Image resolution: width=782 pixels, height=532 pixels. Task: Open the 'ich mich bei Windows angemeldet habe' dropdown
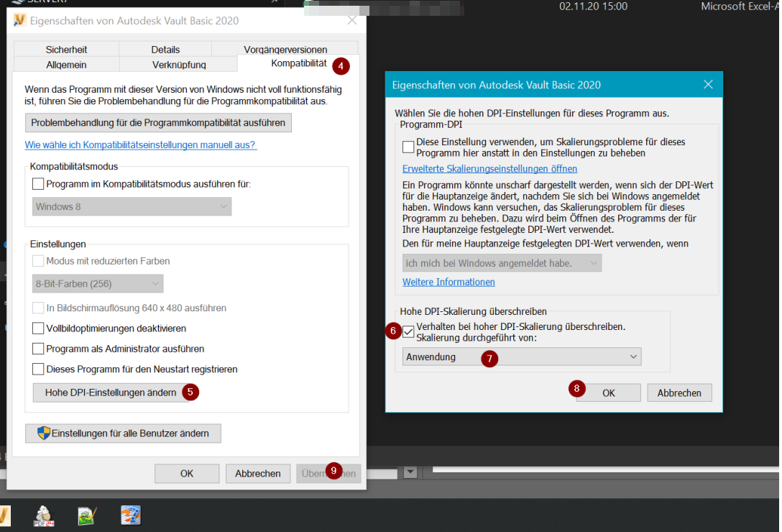[502, 263]
